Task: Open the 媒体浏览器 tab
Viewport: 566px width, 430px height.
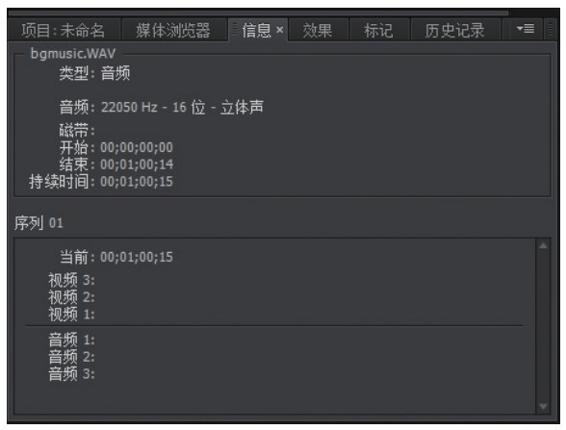Action: tap(174, 30)
